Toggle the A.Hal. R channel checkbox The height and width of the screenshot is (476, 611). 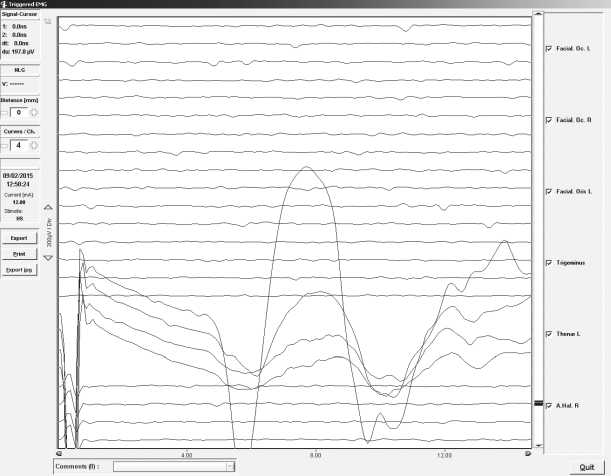coord(549,406)
